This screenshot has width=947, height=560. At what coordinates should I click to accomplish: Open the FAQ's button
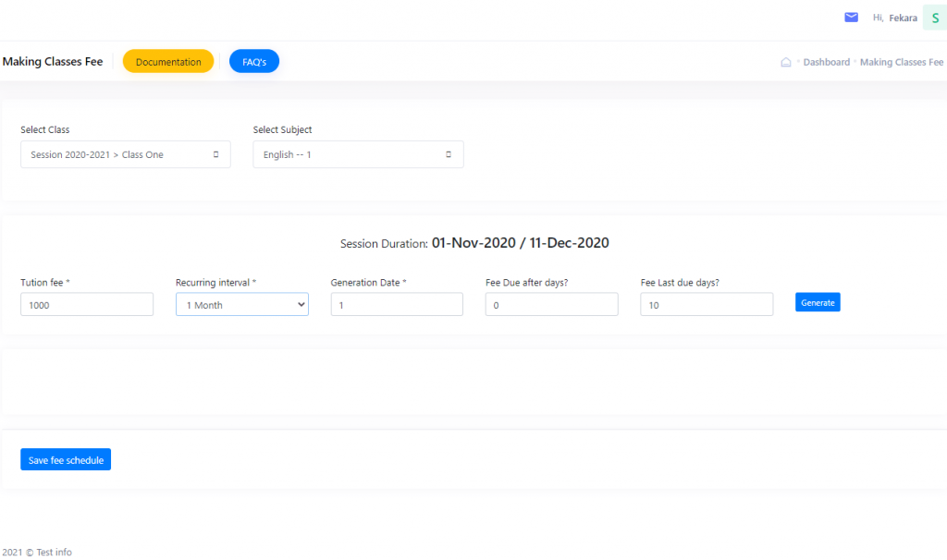[254, 62]
